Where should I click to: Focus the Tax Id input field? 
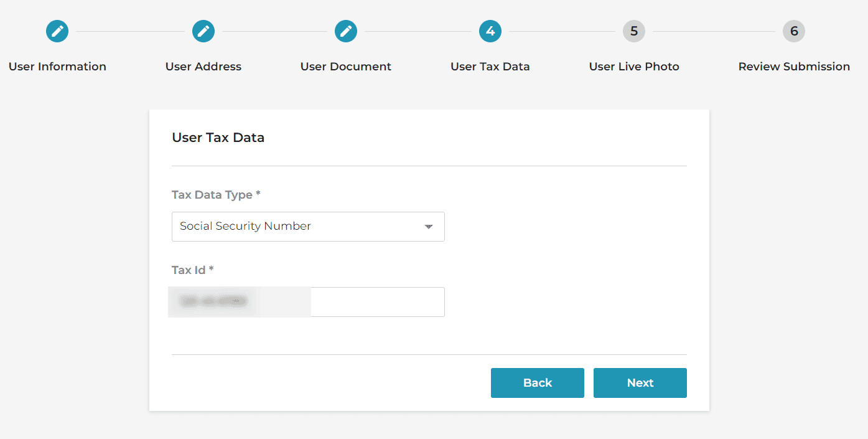pos(308,302)
